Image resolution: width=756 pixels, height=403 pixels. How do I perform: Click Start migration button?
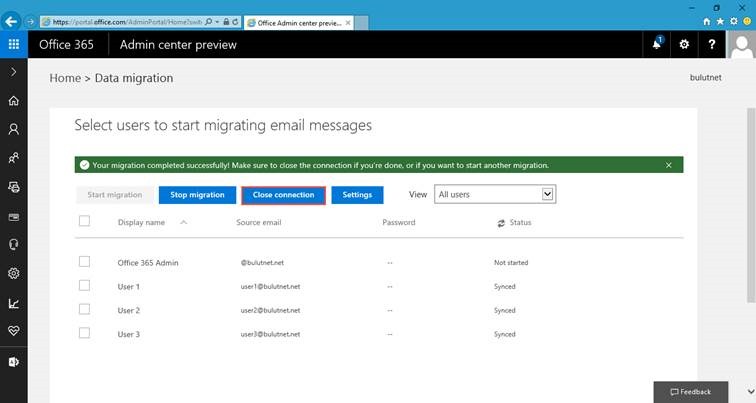[x=115, y=195]
